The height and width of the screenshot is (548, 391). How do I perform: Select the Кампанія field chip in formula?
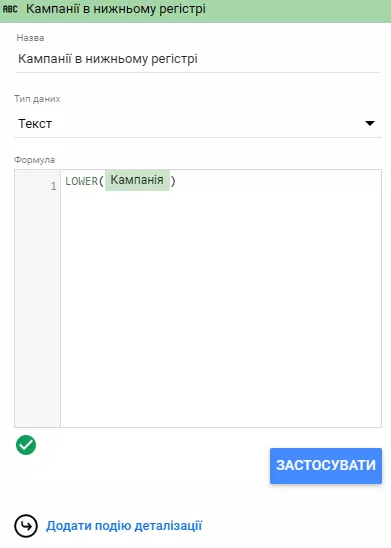point(137,180)
